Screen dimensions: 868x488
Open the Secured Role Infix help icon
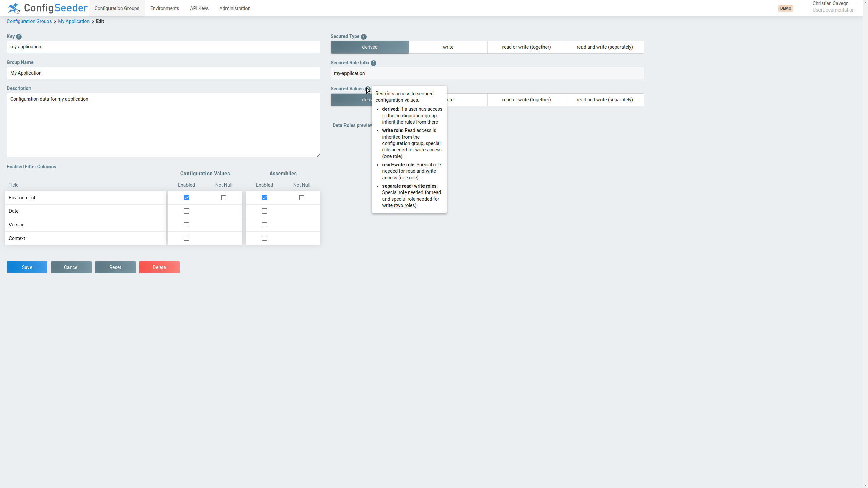click(373, 63)
